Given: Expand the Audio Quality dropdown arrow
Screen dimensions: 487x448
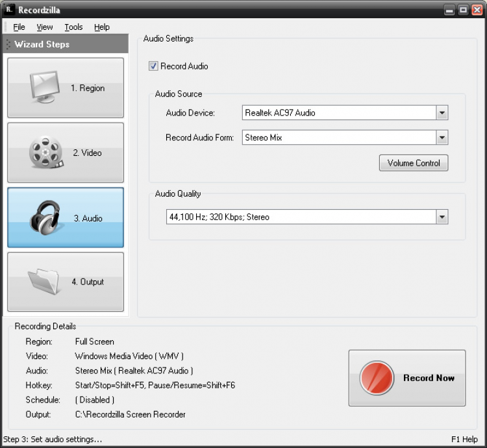Looking at the screenshot, I should tap(442, 217).
